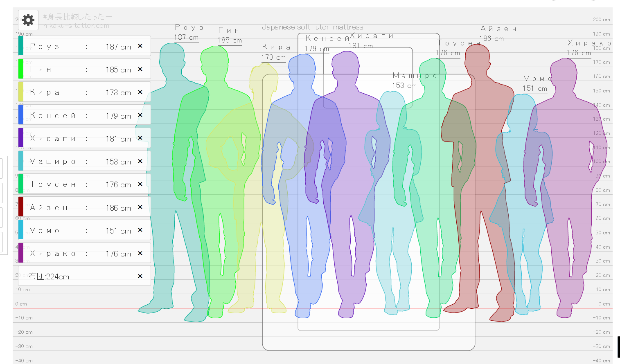Click Гин bright green color swatch
The height and width of the screenshot is (364, 620).
pos(21,69)
